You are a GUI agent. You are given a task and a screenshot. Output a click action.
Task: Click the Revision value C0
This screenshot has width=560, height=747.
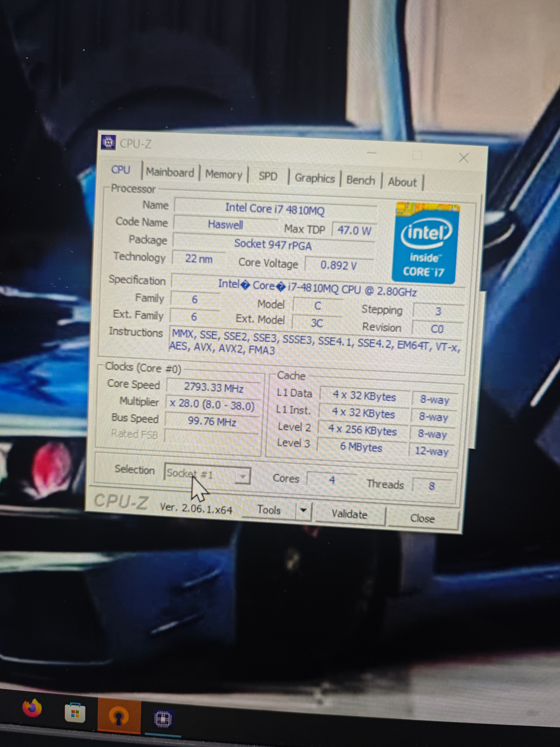coord(437,329)
